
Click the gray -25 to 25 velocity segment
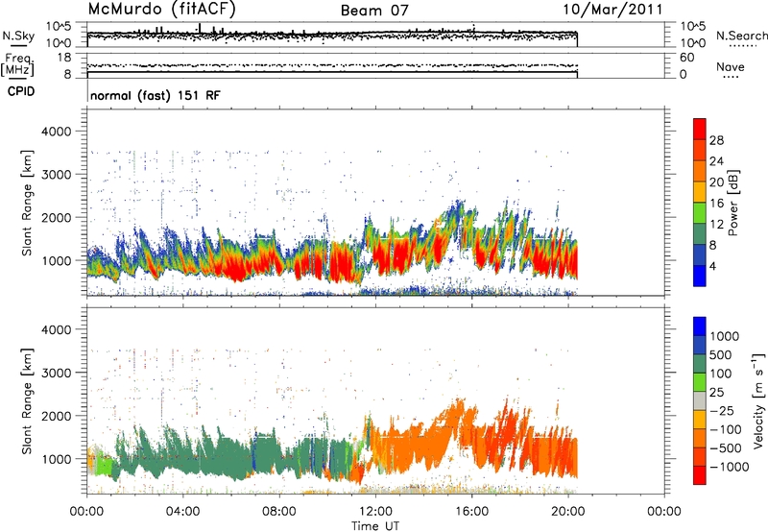700,400
